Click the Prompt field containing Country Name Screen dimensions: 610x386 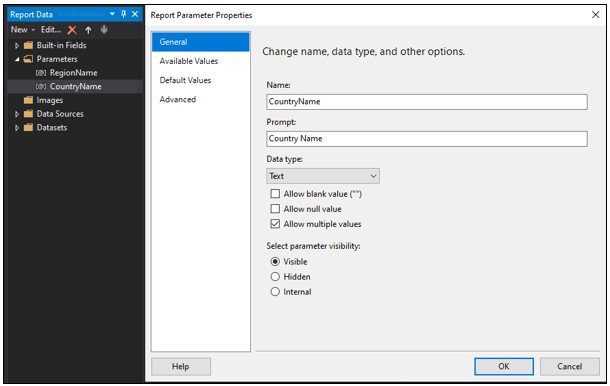(x=427, y=139)
